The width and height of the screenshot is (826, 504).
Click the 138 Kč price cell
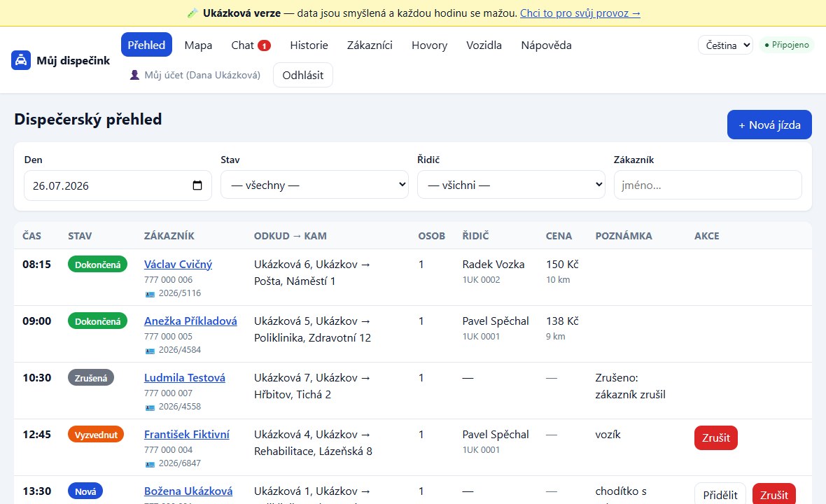(x=562, y=321)
